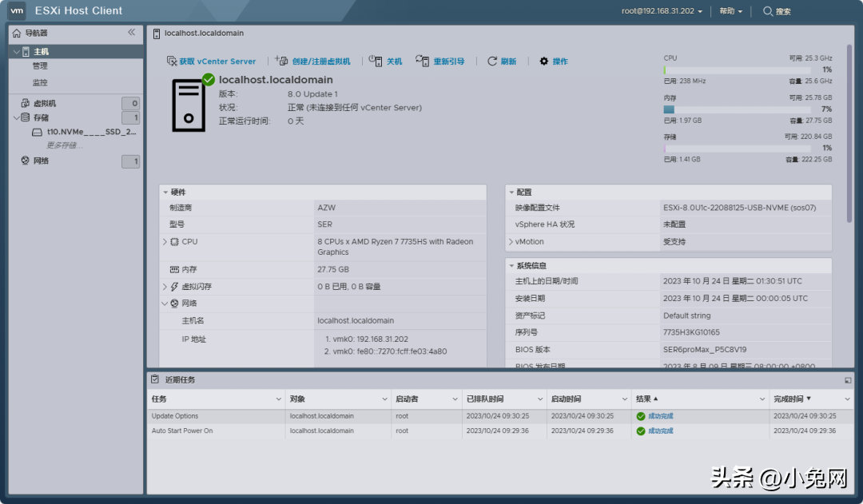Click the large host server image

click(x=189, y=105)
